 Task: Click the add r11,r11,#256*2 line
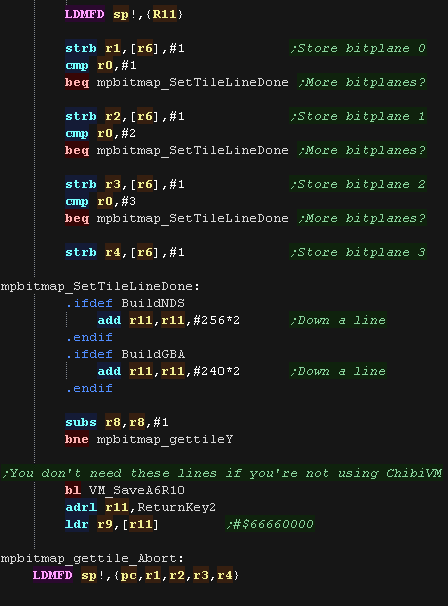click(x=169, y=320)
